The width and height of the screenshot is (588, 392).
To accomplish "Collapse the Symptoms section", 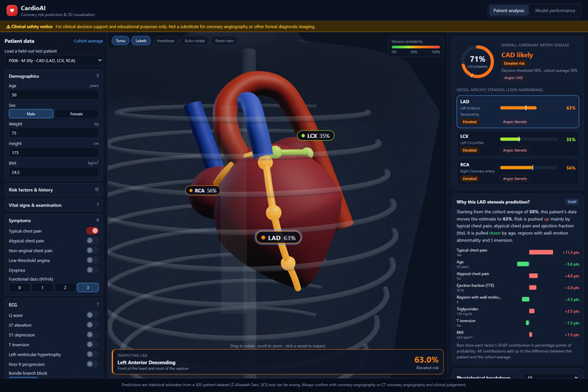I will (x=54, y=220).
